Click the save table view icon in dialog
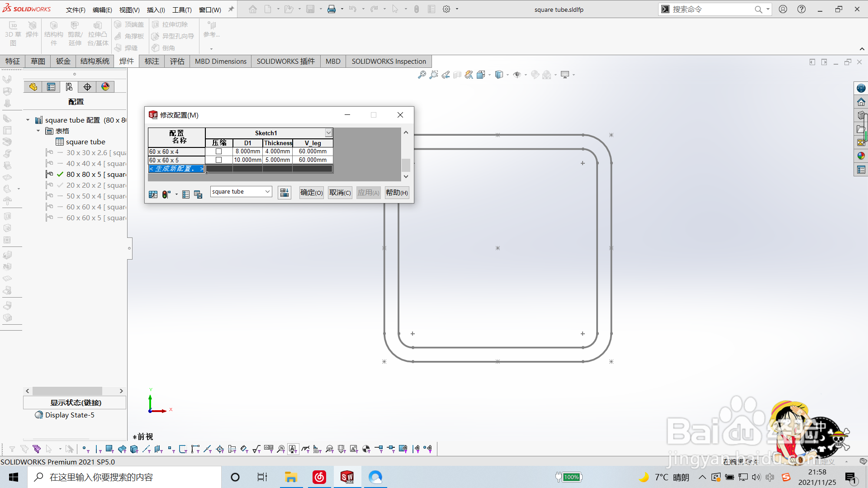 point(198,194)
